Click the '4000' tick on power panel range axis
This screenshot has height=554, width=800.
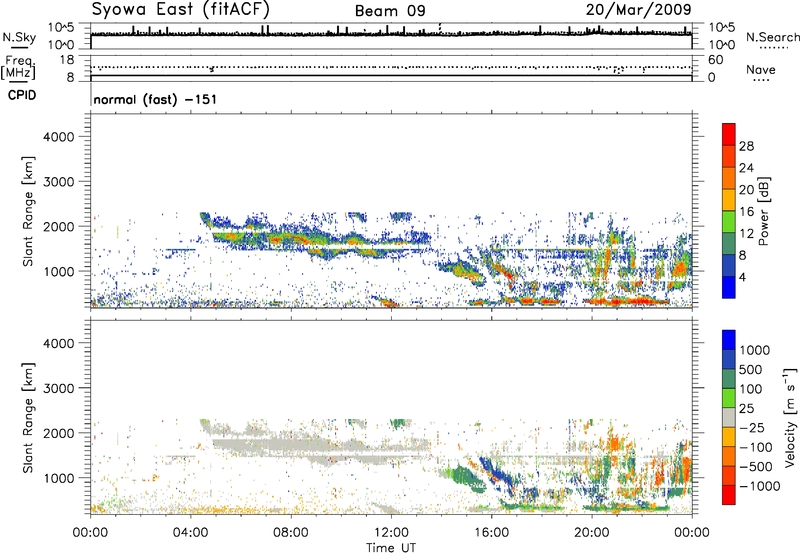[59, 137]
